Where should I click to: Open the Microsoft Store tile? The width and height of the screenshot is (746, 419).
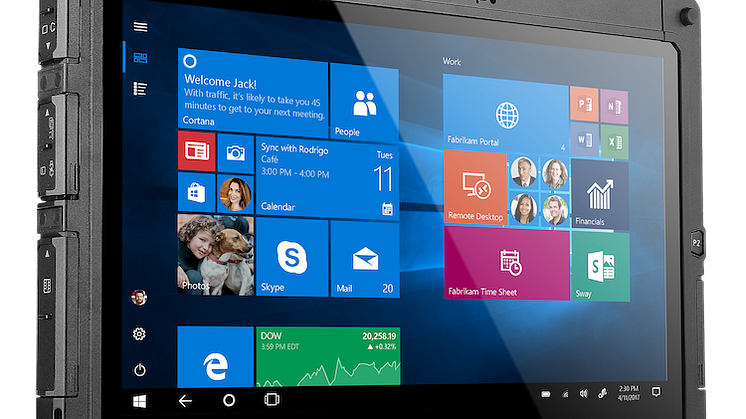[196, 190]
